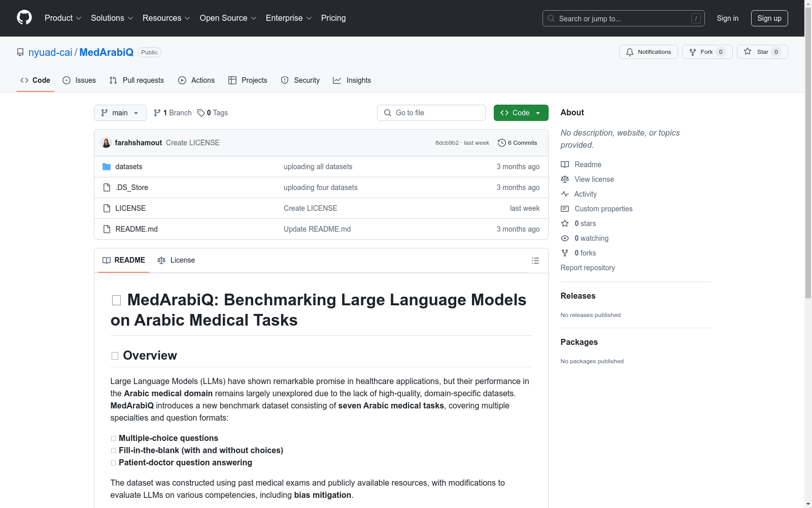Click the bell icon in the Notifications button

(630, 52)
